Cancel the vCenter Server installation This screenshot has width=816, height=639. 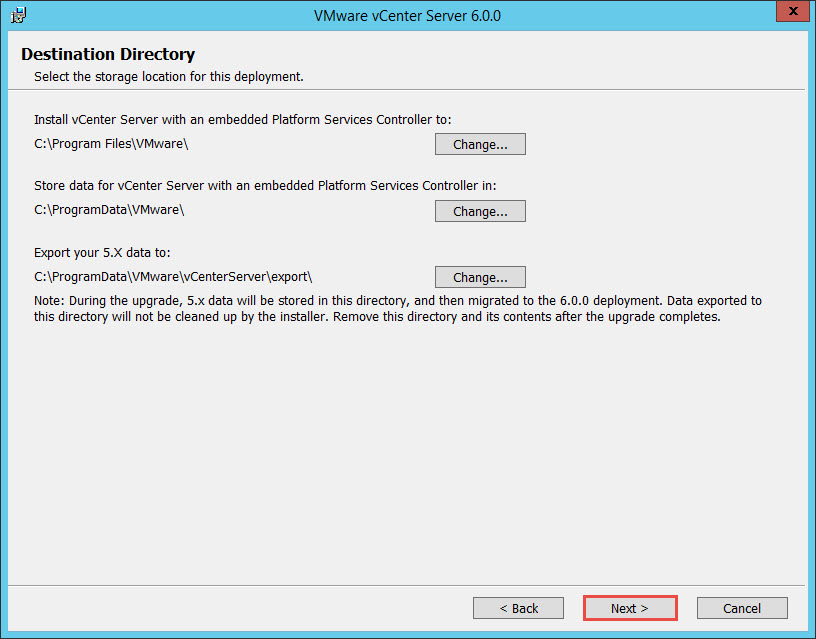[742, 607]
